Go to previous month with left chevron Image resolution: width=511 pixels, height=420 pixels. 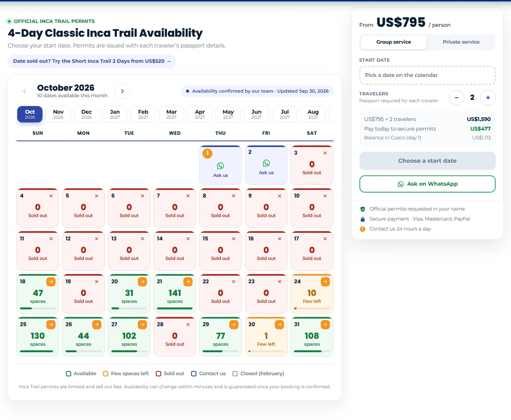(24, 91)
